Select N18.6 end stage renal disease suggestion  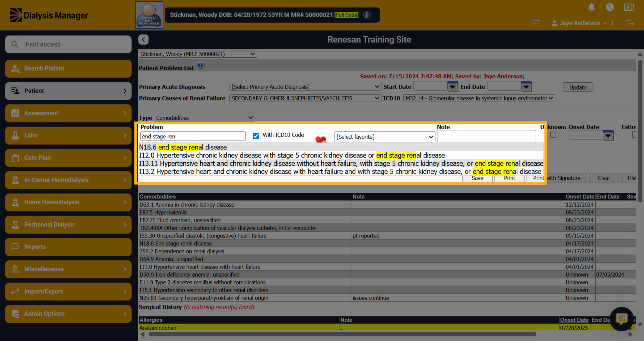341,147
